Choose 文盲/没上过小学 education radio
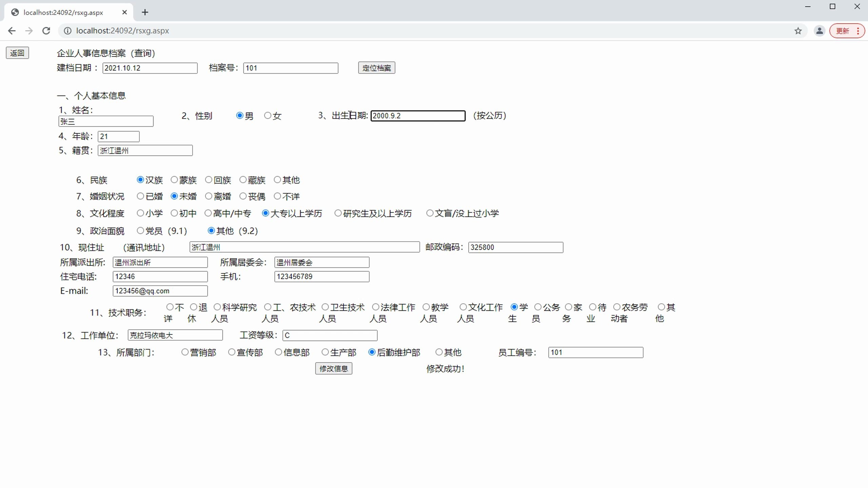Viewport: 868px width, 488px height. coord(430,213)
